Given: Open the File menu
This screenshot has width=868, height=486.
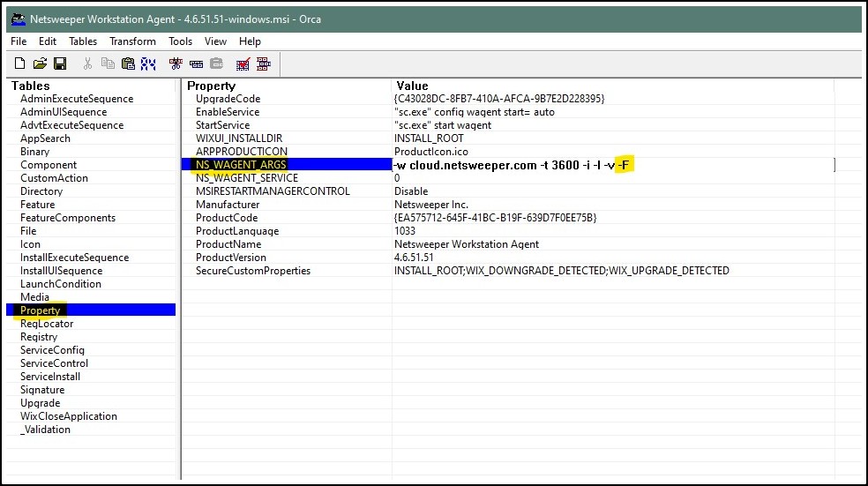Looking at the screenshot, I should pyautogui.click(x=19, y=41).
